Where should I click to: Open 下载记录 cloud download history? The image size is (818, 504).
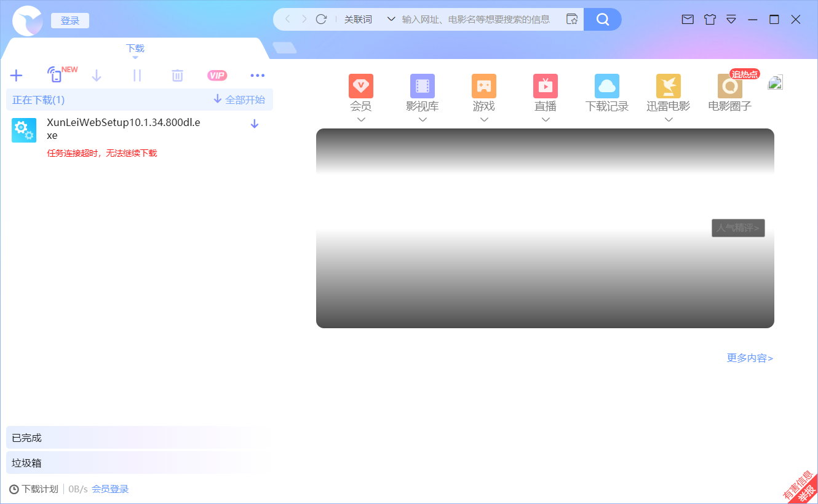[x=606, y=92]
